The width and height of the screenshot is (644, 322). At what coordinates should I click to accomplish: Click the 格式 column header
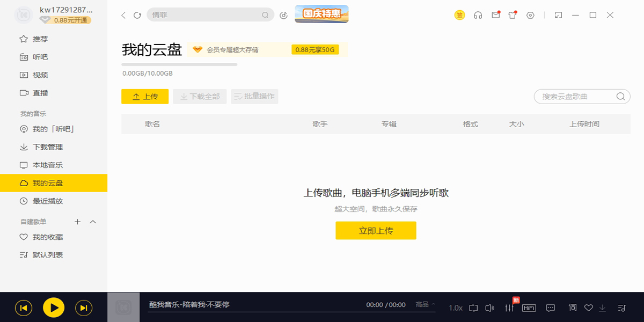point(471,124)
